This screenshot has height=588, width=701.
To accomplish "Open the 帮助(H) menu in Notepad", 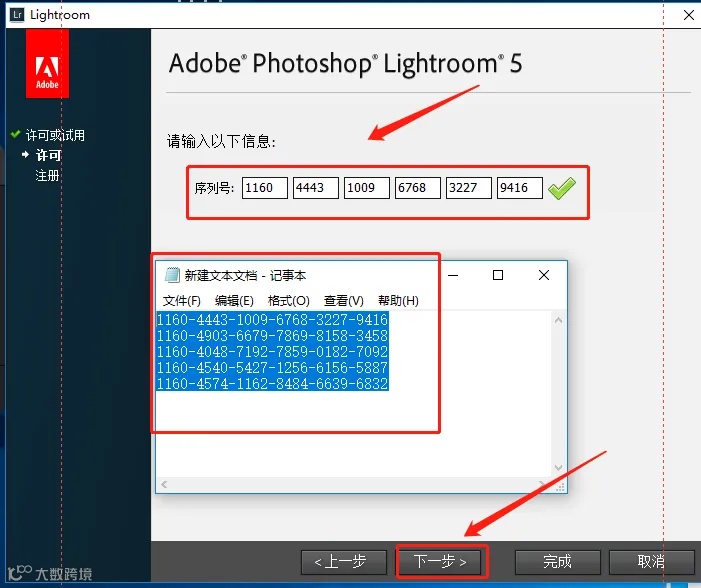I will [398, 300].
